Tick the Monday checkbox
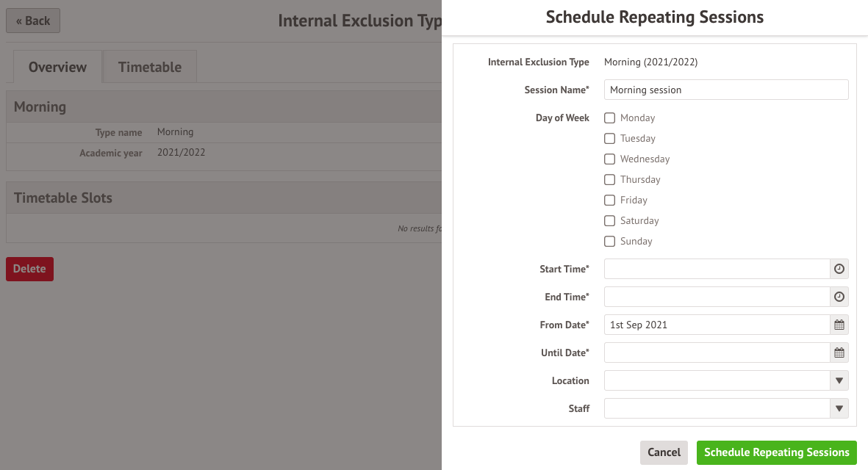This screenshot has height=470, width=868. pos(609,117)
